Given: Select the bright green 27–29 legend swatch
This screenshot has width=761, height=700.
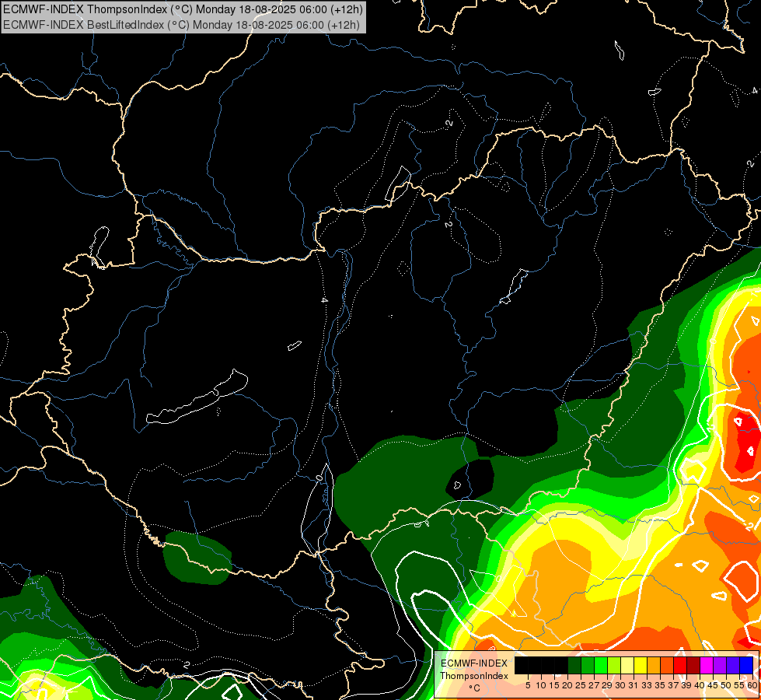Looking at the screenshot, I should click(601, 665).
